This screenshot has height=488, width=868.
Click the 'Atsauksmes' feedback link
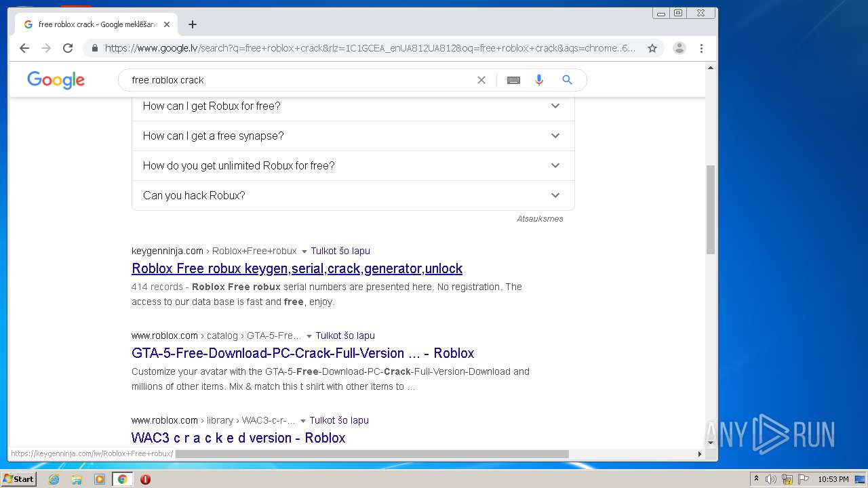[x=540, y=219]
